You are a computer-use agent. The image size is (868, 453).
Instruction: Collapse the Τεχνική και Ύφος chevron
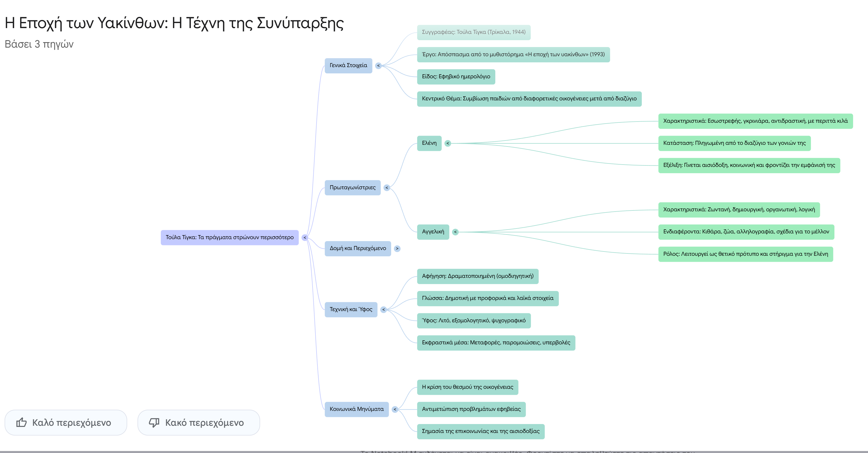click(x=384, y=310)
